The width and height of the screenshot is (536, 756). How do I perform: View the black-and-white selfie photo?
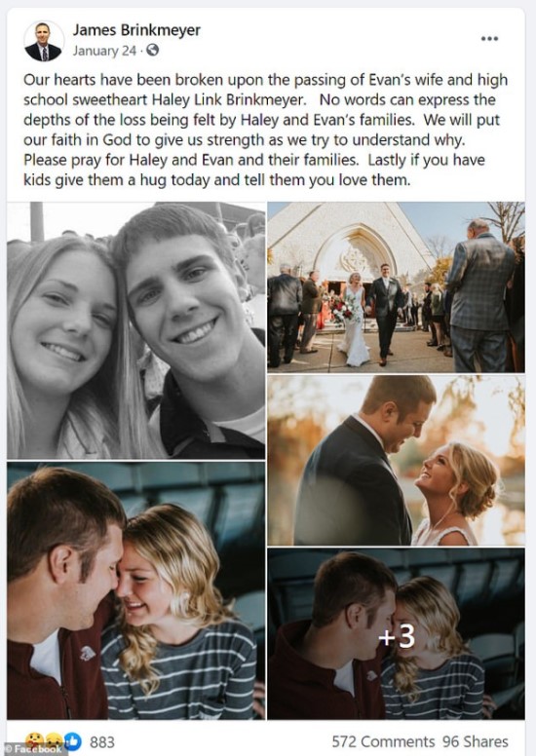tap(136, 330)
